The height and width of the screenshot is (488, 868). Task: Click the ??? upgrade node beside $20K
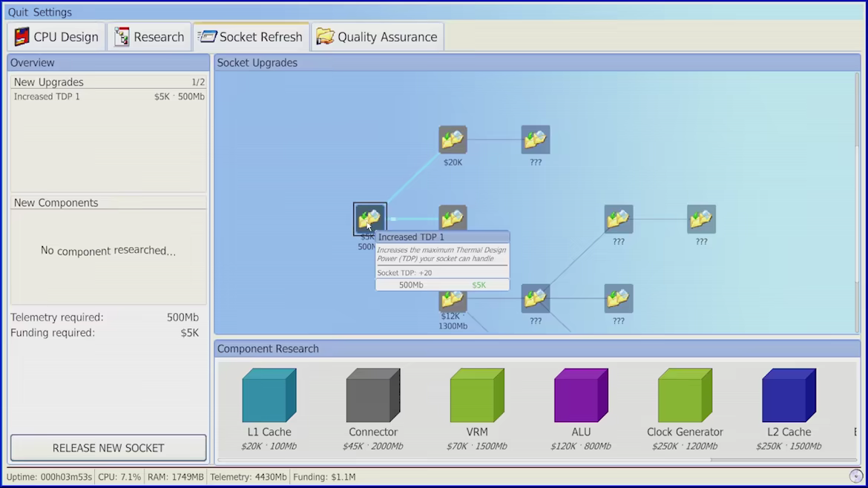(x=536, y=139)
